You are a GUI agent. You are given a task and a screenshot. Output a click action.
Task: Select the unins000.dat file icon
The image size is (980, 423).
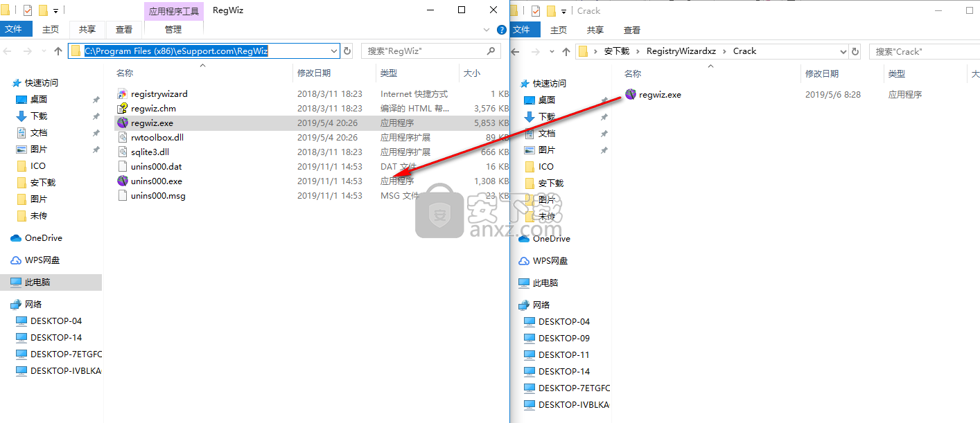[x=123, y=166]
